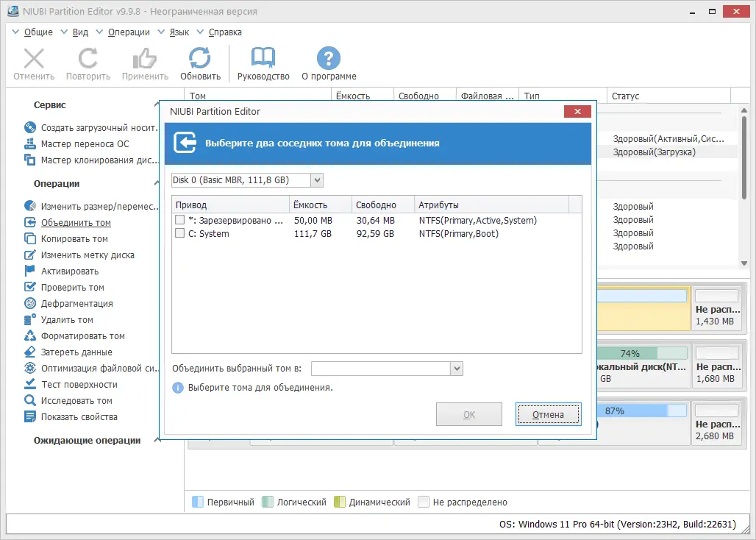756x540 pixels.
Task: Click the Не распределено legend swatch
Action: 424,502
